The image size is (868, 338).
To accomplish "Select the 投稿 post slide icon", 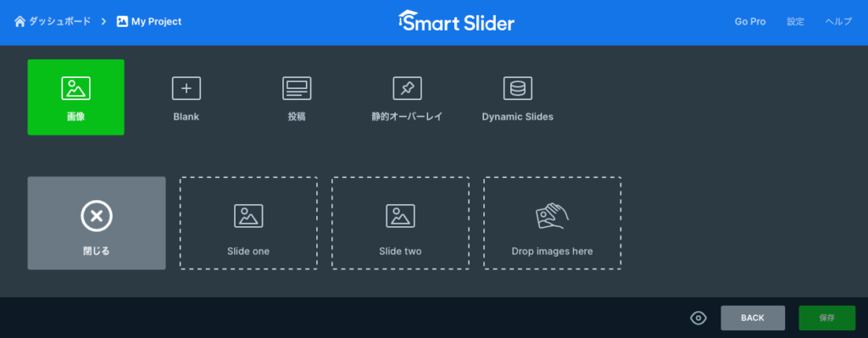I will [297, 88].
